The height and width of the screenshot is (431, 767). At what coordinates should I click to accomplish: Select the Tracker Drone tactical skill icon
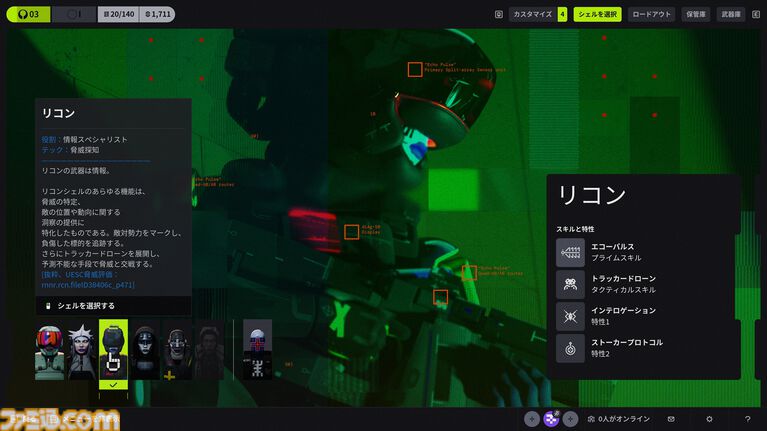(570, 285)
